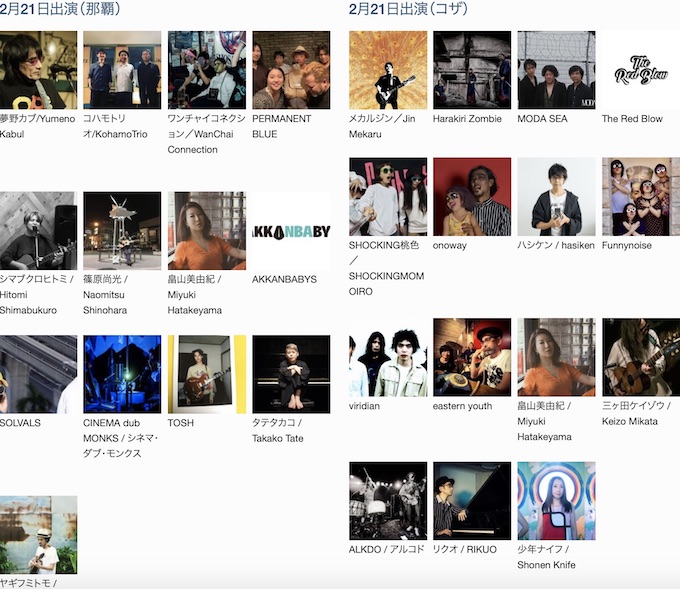The height and width of the screenshot is (589, 680).
Task: Open the RIKUO text link
Action: [464, 549]
